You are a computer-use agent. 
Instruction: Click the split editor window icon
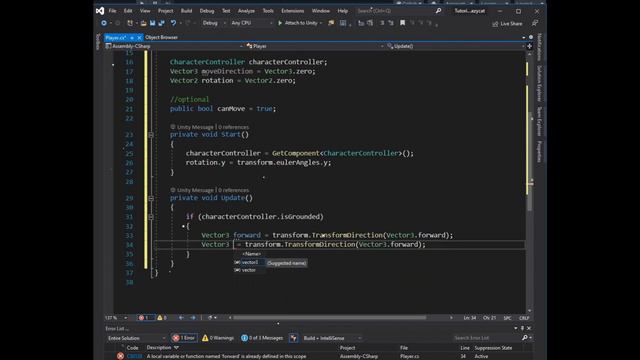(x=529, y=46)
